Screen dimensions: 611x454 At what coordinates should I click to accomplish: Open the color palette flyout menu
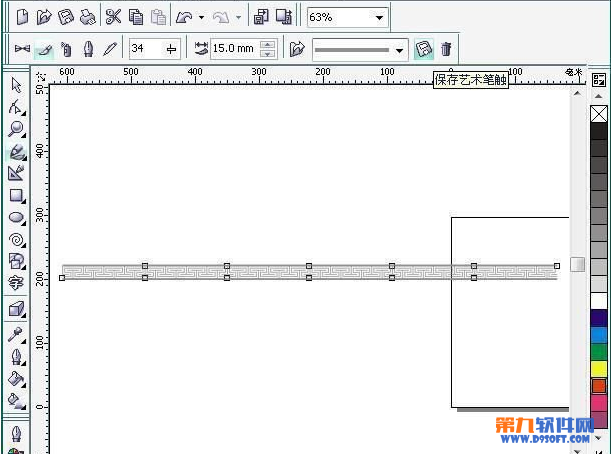coord(599,80)
